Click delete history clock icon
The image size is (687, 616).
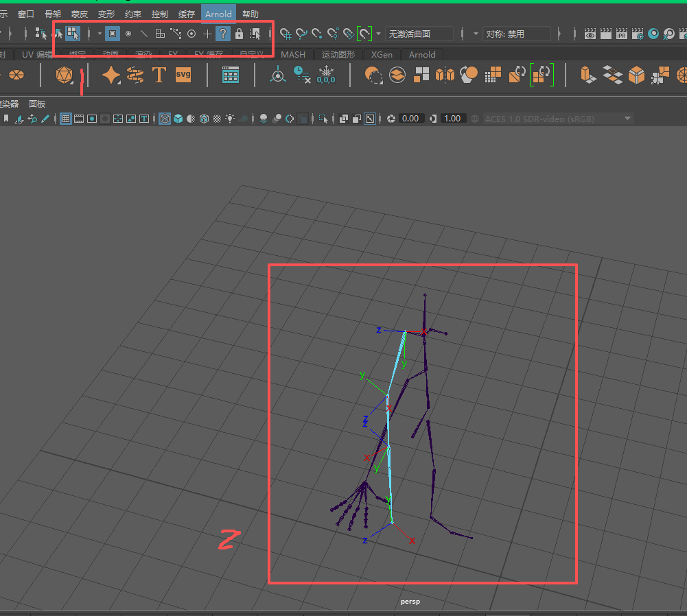[302, 75]
